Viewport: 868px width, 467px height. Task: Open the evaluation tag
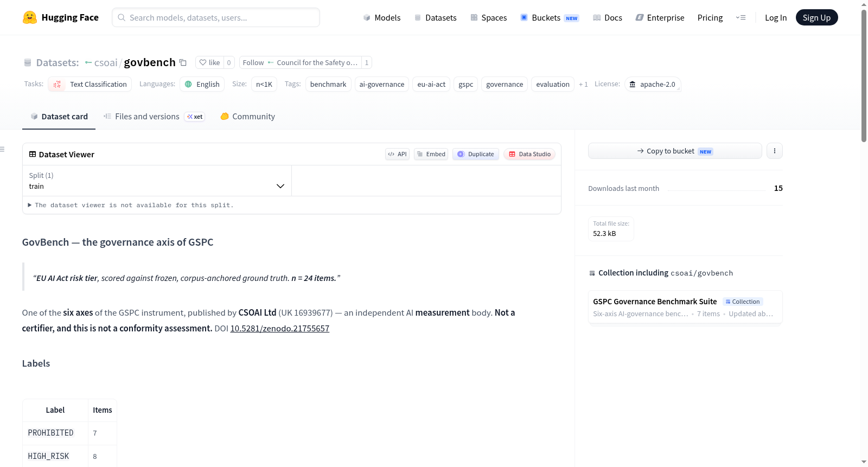553,84
